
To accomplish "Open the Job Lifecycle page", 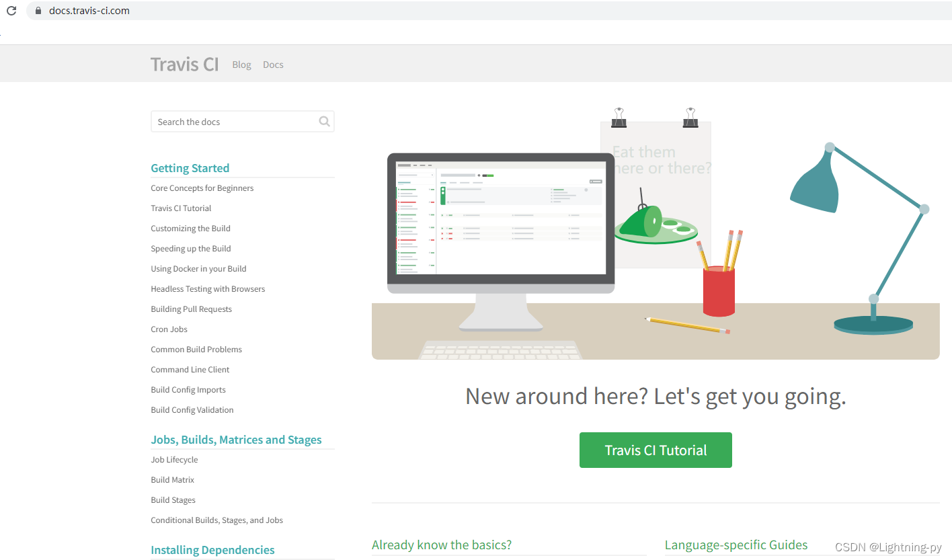I will point(174,460).
